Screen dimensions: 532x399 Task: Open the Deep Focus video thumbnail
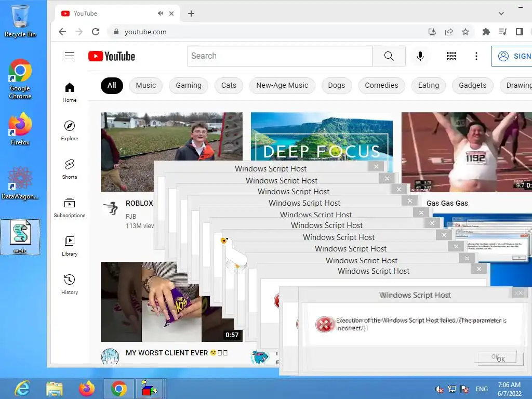click(322, 136)
